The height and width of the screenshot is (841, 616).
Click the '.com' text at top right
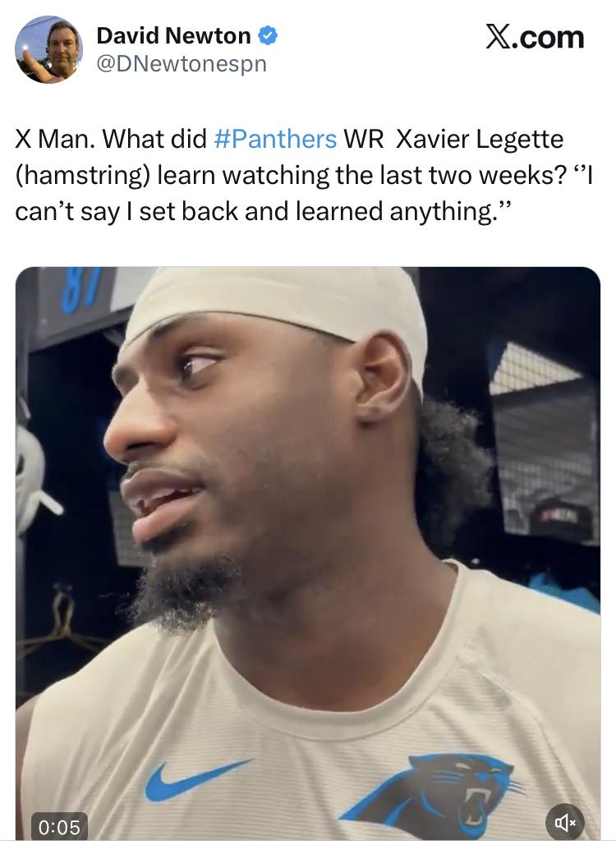coord(548,38)
